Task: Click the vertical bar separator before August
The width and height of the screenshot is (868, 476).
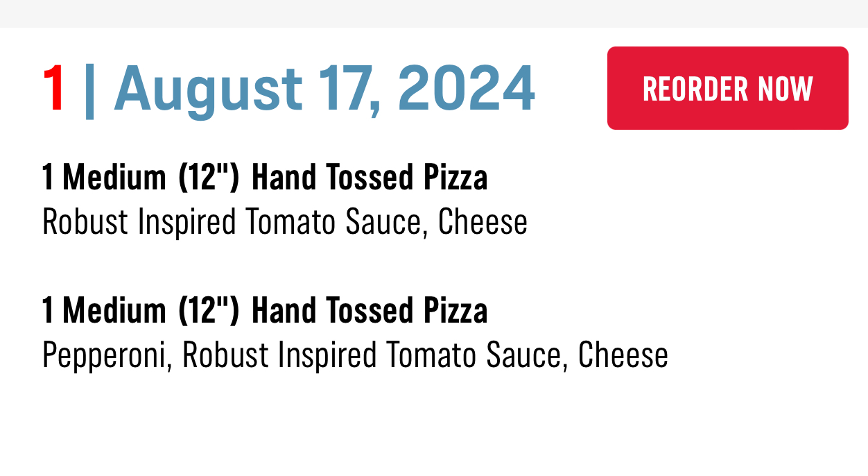Action: click(x=89, y=89)
